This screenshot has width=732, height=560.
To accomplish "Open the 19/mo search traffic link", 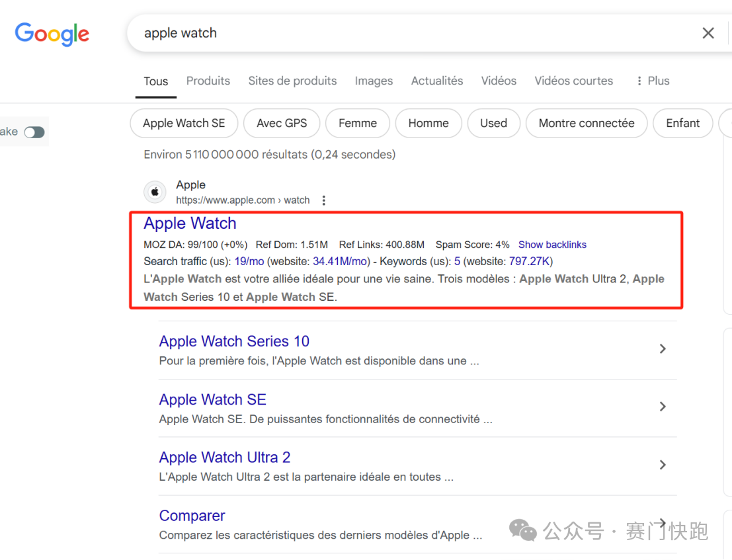I will pyautogui.click(x=249, y=261).
